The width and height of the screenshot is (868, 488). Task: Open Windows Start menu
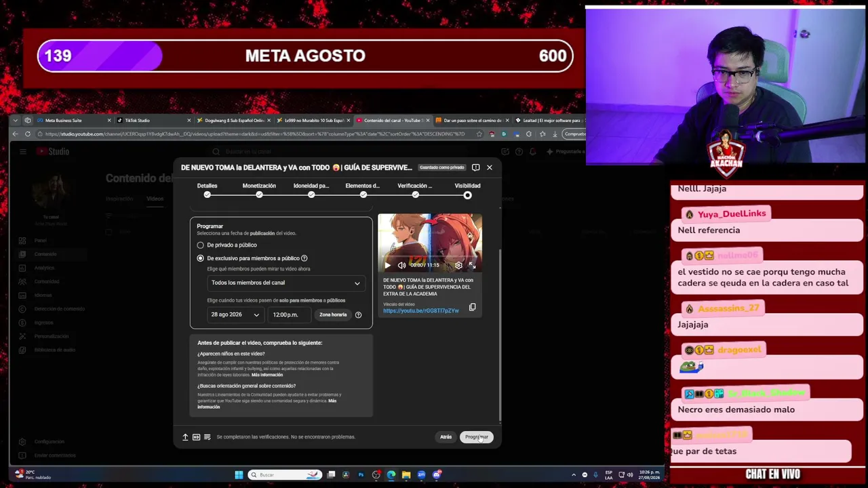(239, 474)
